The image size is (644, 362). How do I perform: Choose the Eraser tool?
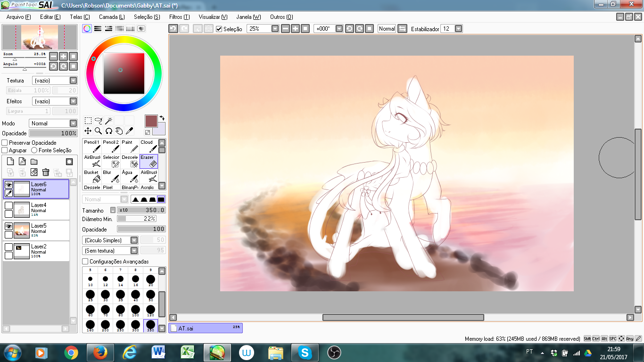click(149, 161)
